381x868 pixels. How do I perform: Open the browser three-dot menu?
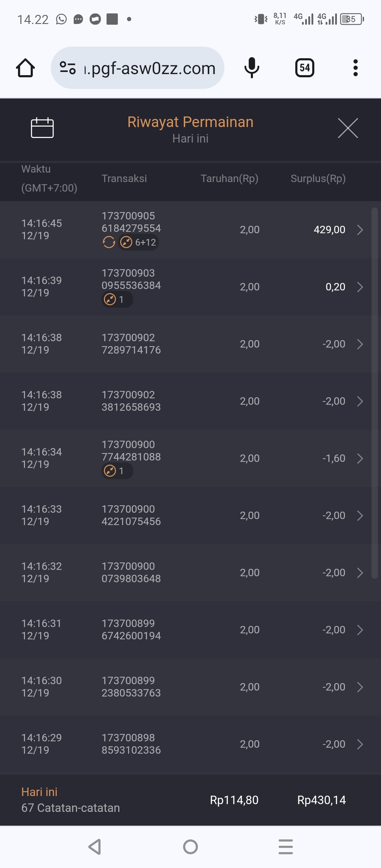355,68
